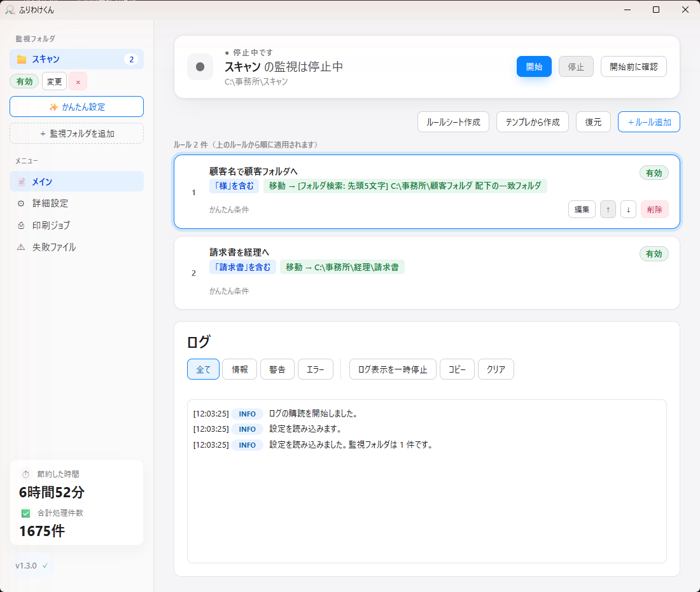Screen dimensions: 700x592
Task: Click テンプレから作成 button
Action: 533,122
